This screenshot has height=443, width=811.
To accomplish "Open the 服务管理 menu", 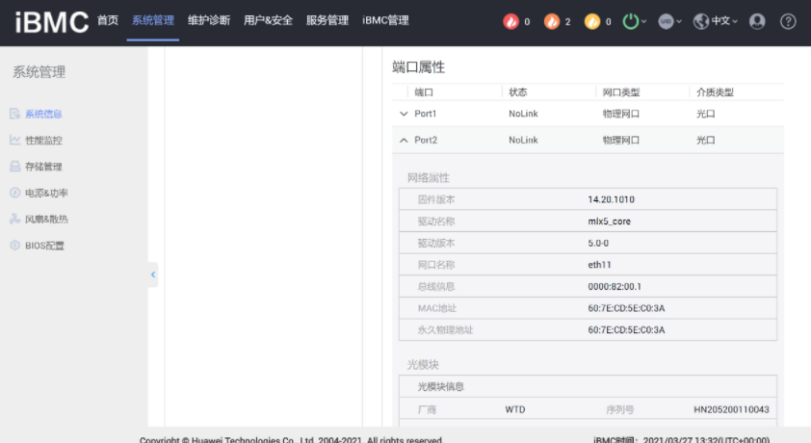I will pos(327,20).
